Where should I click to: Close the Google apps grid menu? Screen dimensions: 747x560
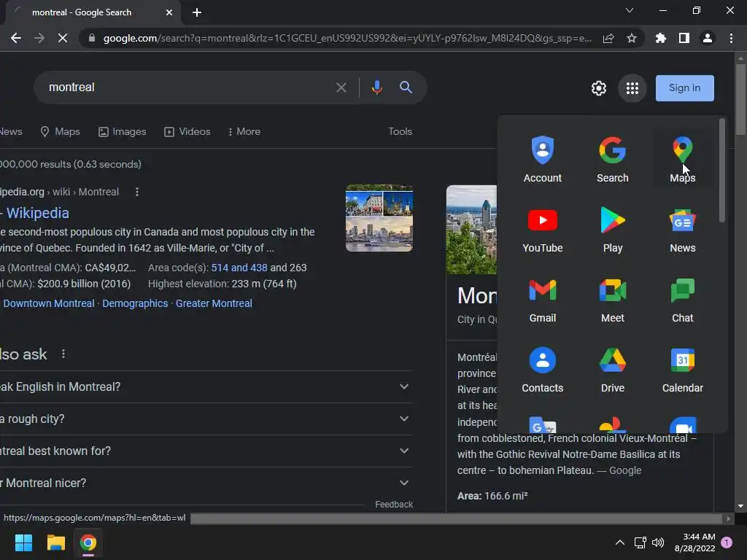click(x=632, y=88)
